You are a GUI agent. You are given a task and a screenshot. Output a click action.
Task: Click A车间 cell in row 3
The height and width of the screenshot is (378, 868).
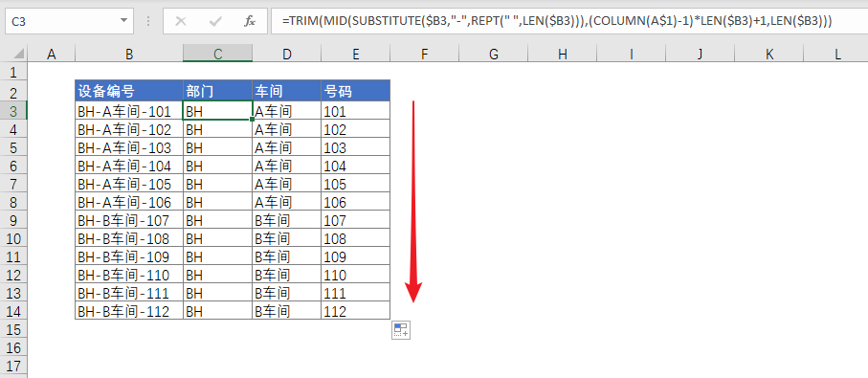coord(286,111)
